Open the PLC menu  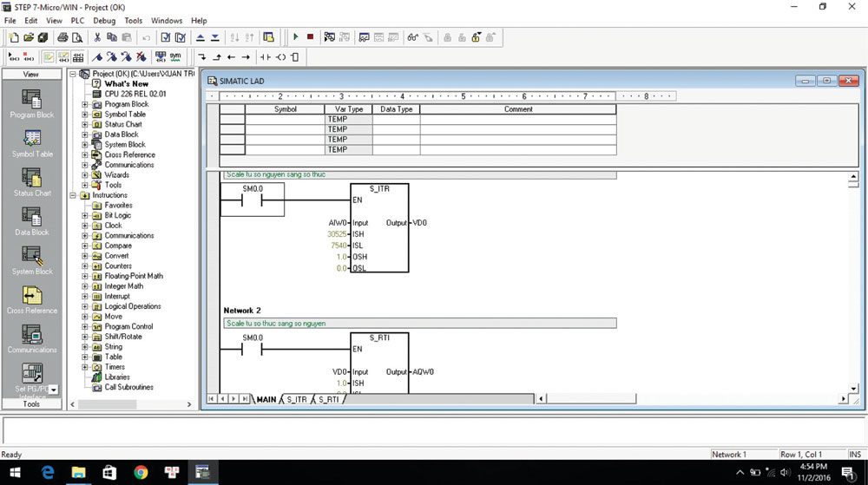pyautogui.click(x=77, y=21)
